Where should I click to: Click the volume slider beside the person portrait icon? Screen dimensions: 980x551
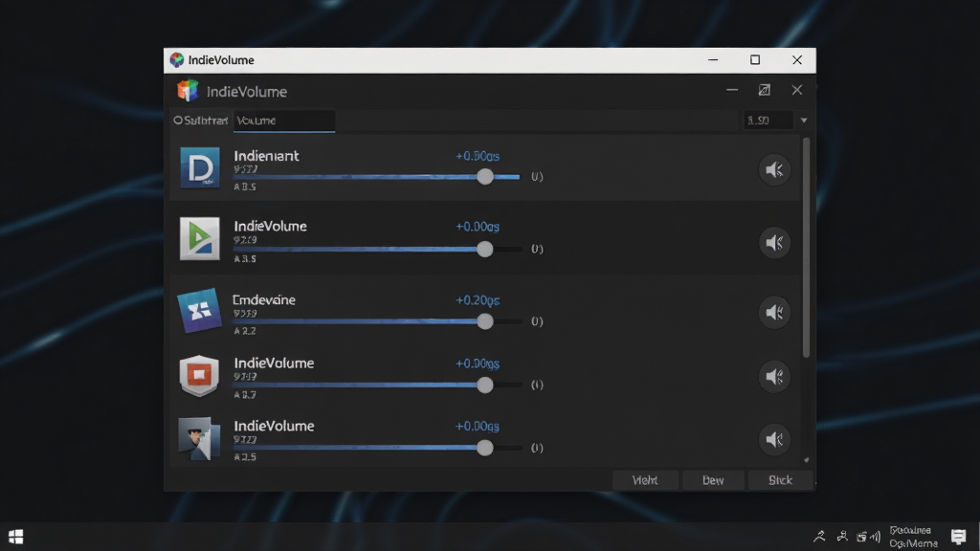(377, 448)
